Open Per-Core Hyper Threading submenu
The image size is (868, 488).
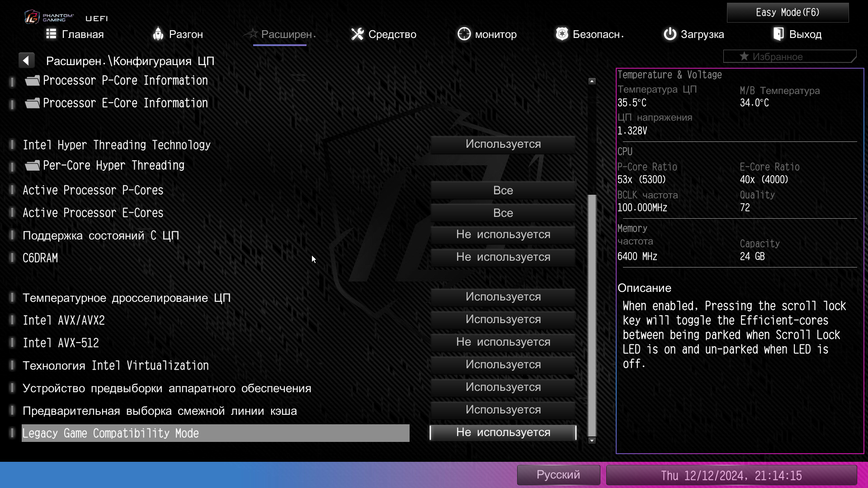pyautogui.click(x=113, y=165)
